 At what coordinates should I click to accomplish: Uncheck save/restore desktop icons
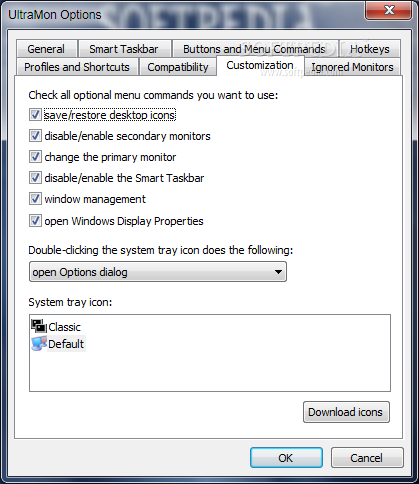pyautogui.click(x=35, y=115)
